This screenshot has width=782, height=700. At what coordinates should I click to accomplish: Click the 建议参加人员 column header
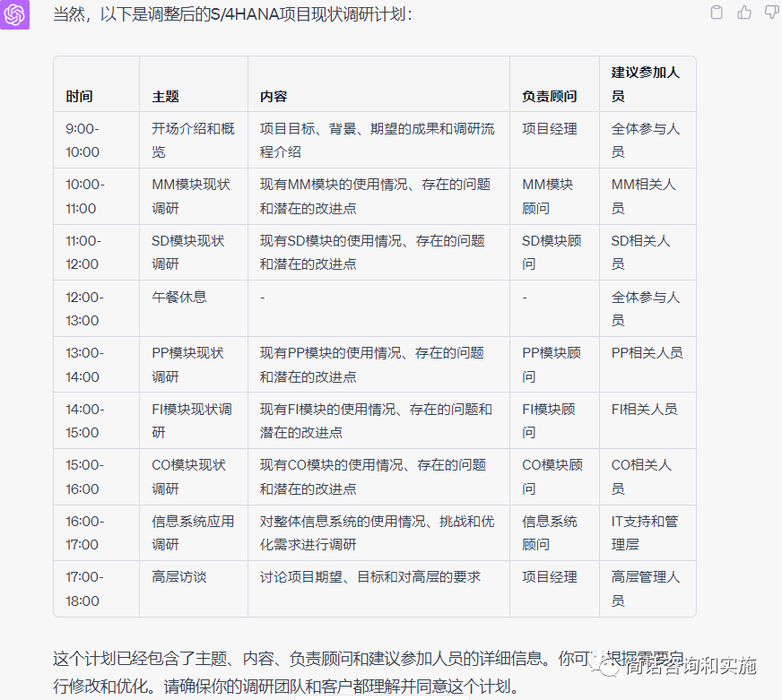[x=646, y=84]
